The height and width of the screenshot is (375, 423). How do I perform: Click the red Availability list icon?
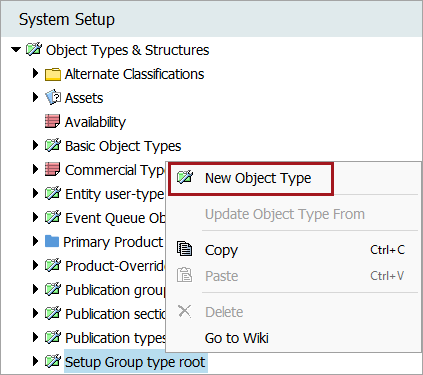click(x=52, y=122)
